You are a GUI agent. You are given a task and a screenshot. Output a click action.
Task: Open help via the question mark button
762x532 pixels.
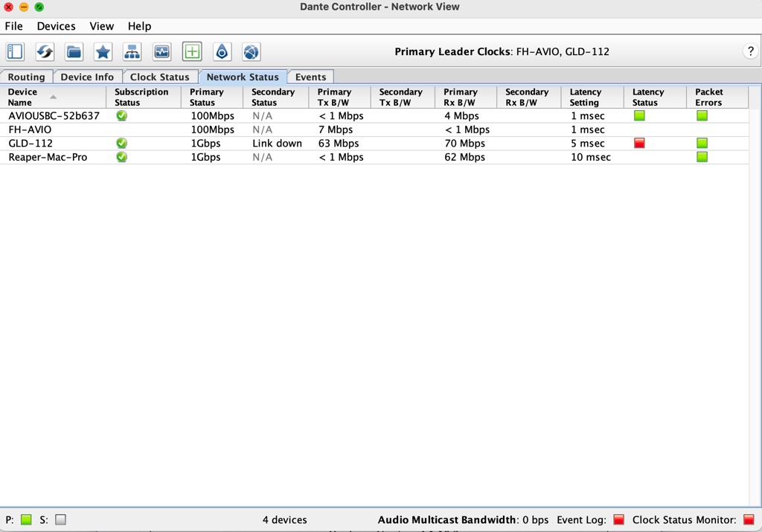pyautogui.click(x=750, y=51)
